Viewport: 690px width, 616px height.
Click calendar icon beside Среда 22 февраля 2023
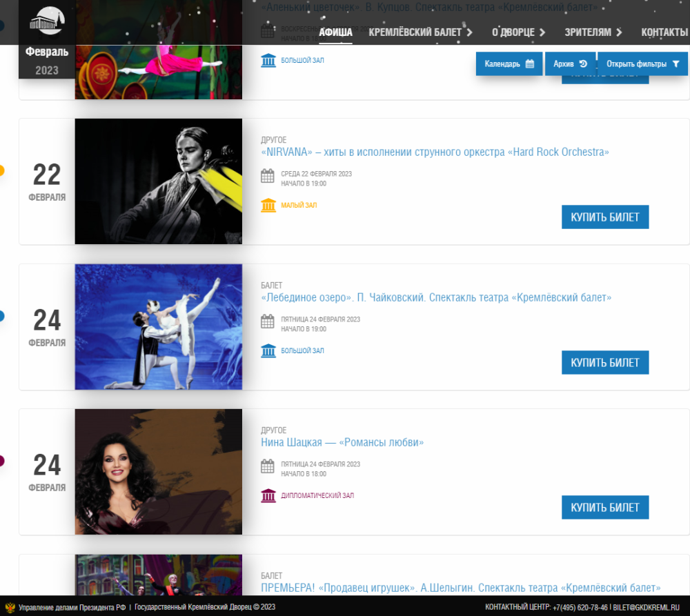tap(268, 176)
